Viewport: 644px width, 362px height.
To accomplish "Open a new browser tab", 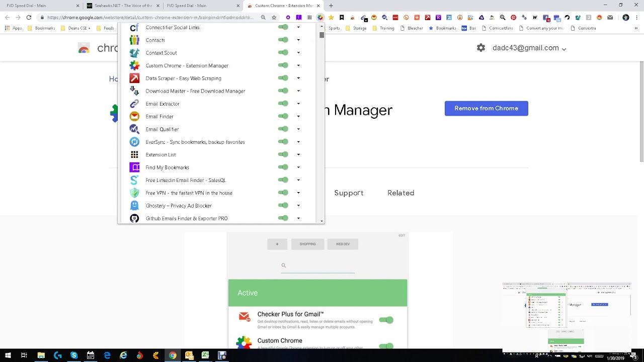I will (331, 6).
